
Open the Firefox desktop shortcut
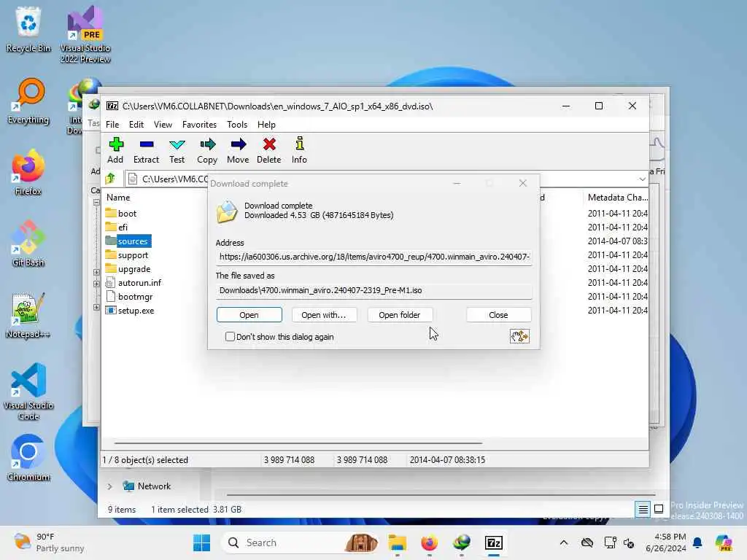coord(28,172)
